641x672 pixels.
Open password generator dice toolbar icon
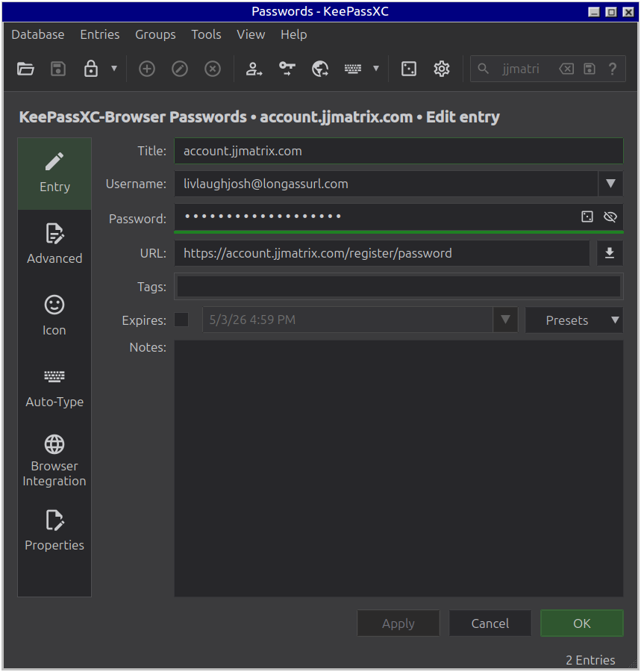[409, 69]
